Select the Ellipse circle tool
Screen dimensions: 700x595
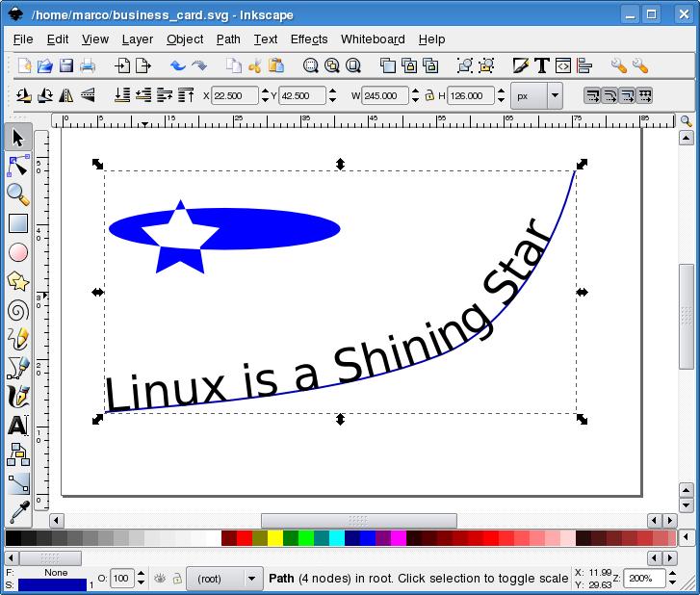click(18, 252)
